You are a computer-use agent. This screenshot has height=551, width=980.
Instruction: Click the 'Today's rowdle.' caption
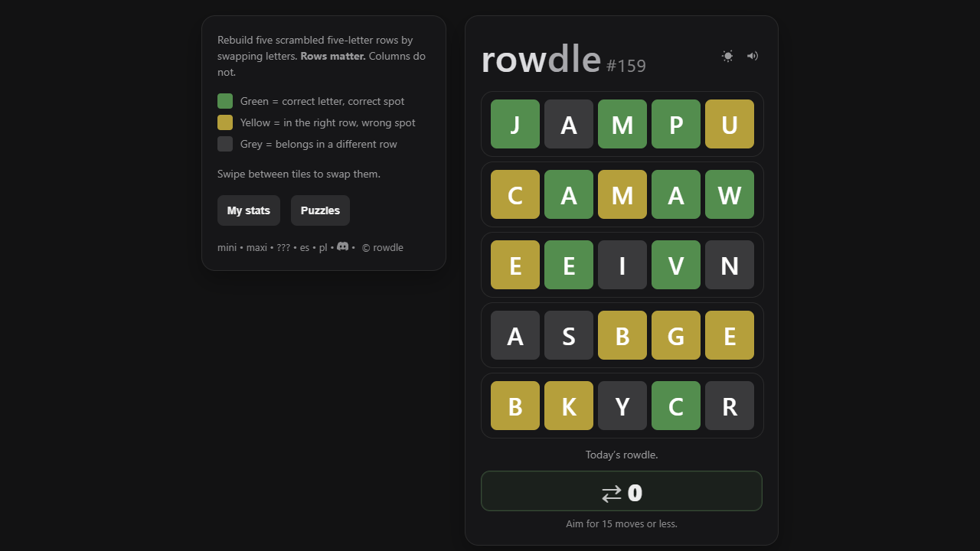622,455
